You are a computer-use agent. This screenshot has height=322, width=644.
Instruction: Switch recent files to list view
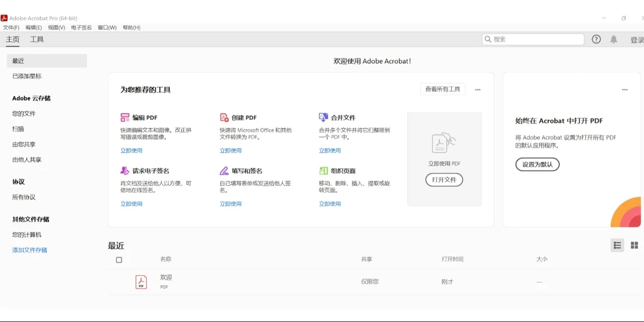(x=617, y=245)
